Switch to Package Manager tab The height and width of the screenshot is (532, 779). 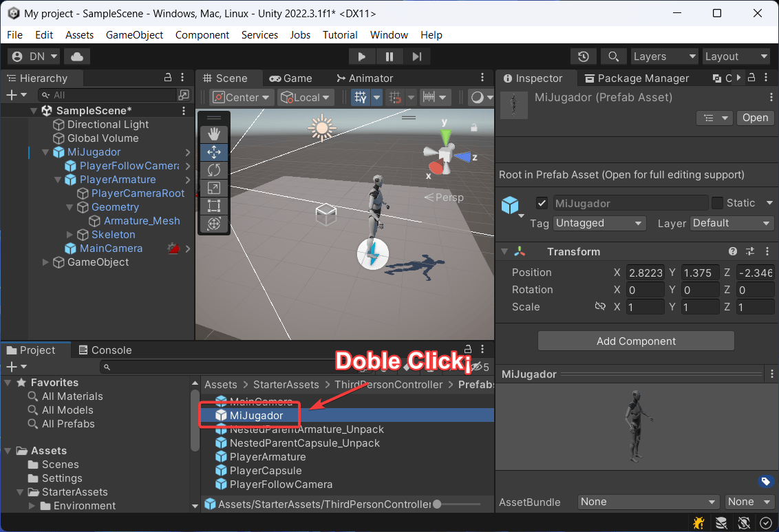pyautogui.click(x=637, y=78)
